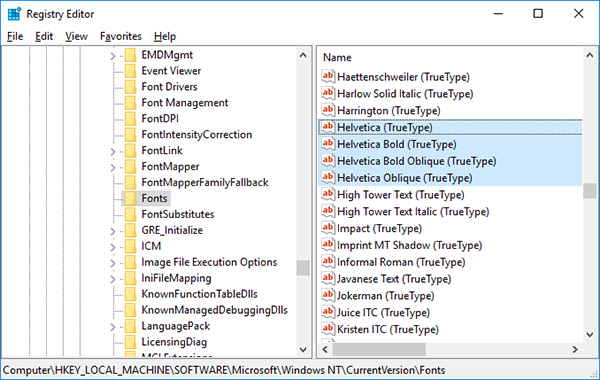Click the values pane scroll-down arrow
Image resolution: width=600 pixels, height=380 pixels.
pos(590,334)
